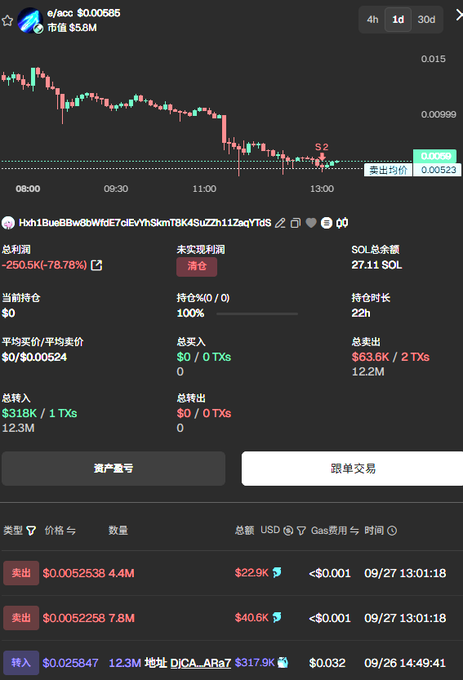Copy the wallet address
The image size is (463, 680).
(295, 223)
